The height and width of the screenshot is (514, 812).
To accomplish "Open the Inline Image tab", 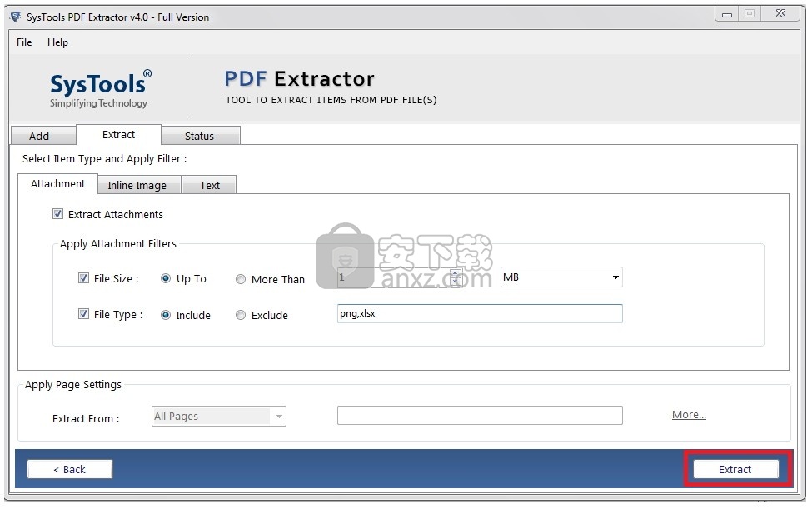I will (139, 185).
